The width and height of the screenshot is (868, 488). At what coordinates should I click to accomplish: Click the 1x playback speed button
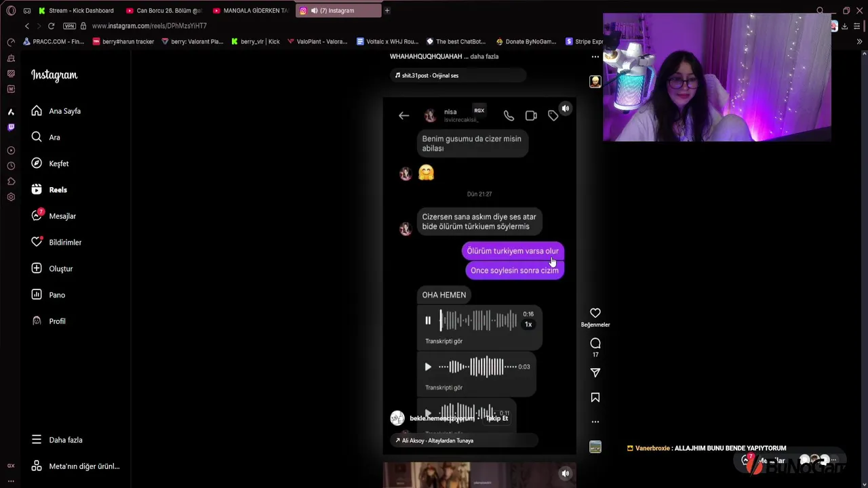point(528,325)
